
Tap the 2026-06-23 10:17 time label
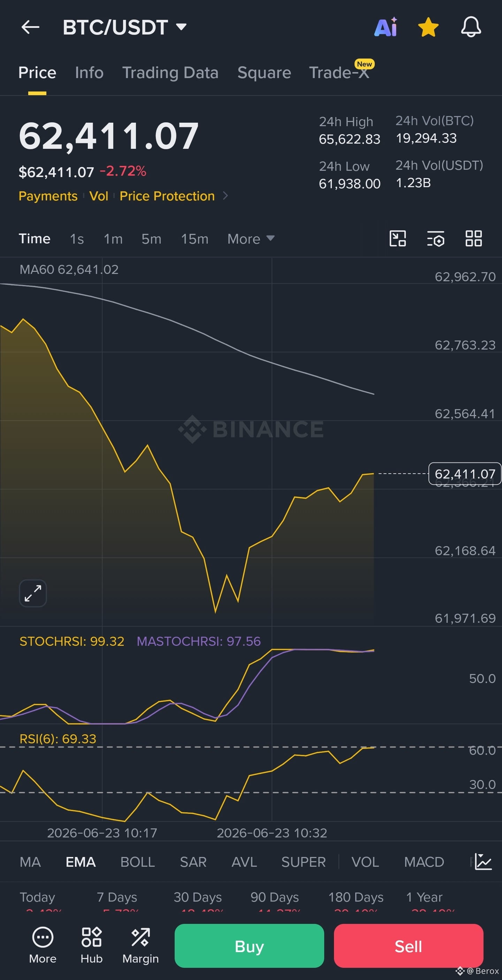click(102, 833)
